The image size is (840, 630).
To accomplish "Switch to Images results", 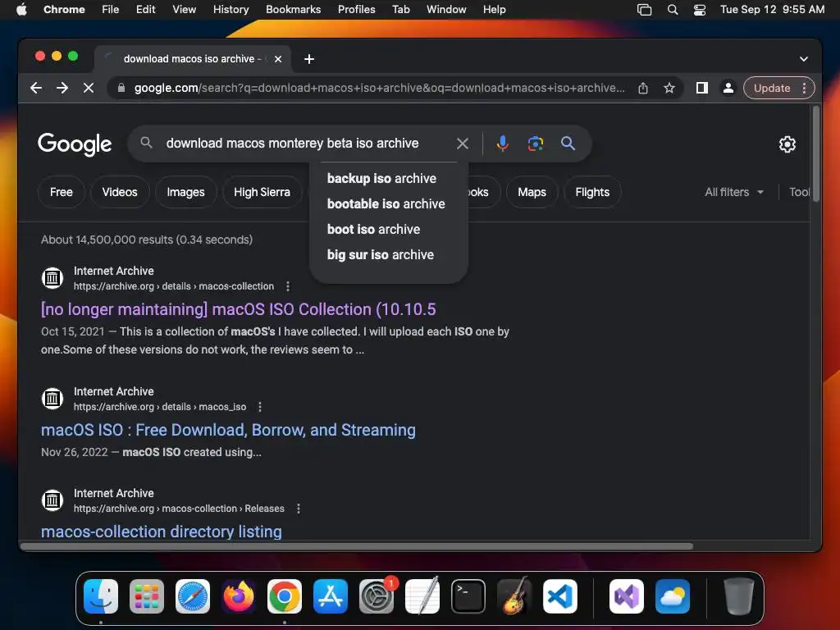I will click(x=185, y=192).
